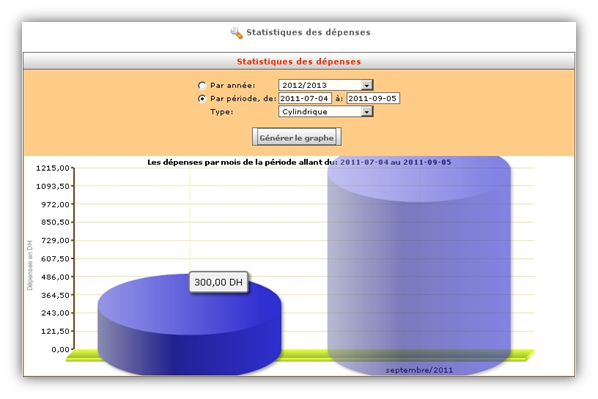This screenshot has width=598, height=399.
Task: Click the septembre/2011 axis label
Action: (x=419, y=370)
